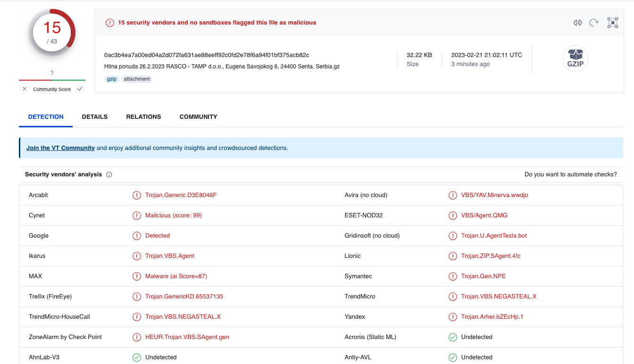634x364 pixels.
Task: Click the alert icon in Arcabit row
Action: click(x=137, y=195)
